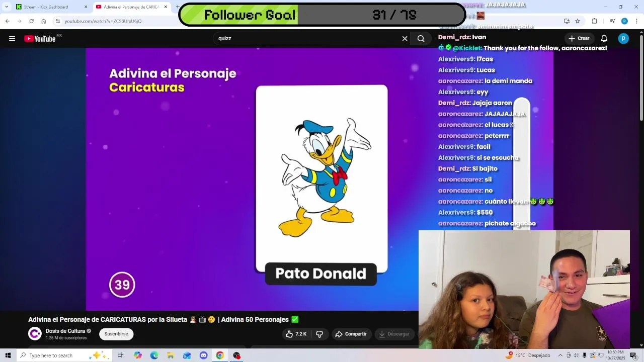
Task: Expand the Chrome tab search dropdown
Action: coord(7,7)
